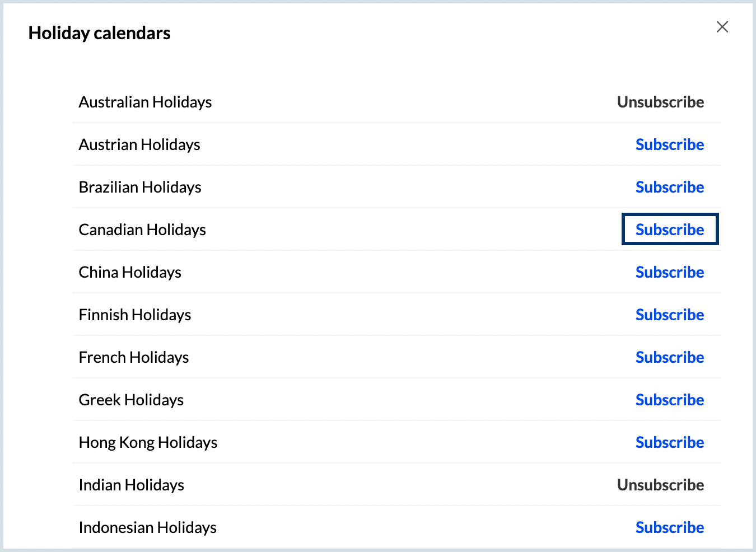Click the Holiday calendars dialog title
Viewport: 756px width, 552px height.
100,33
